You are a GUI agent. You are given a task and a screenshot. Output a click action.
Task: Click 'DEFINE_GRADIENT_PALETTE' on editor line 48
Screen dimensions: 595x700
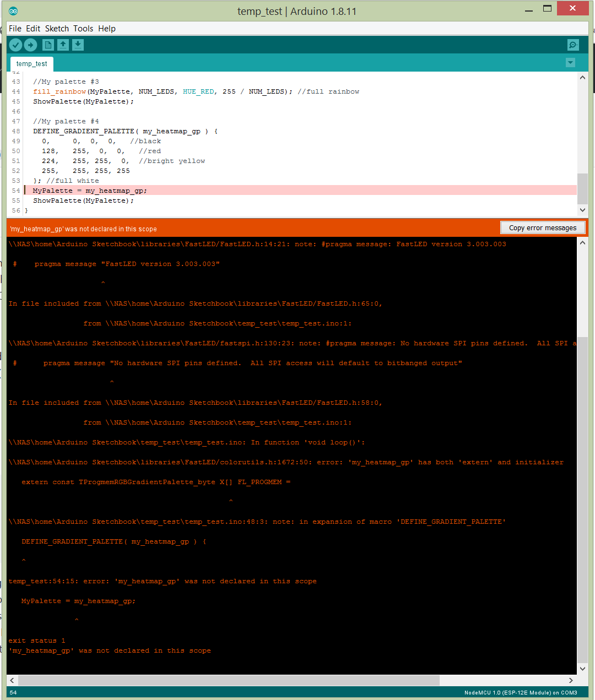[84, 131]
